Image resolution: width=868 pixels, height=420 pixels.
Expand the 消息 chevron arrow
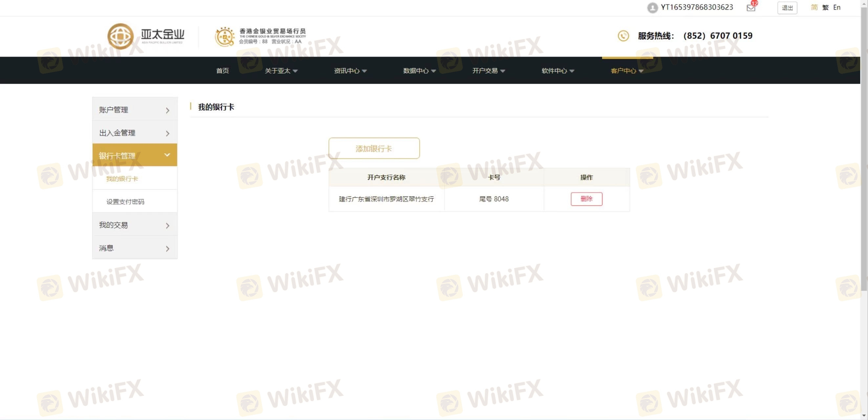(167, 249)
